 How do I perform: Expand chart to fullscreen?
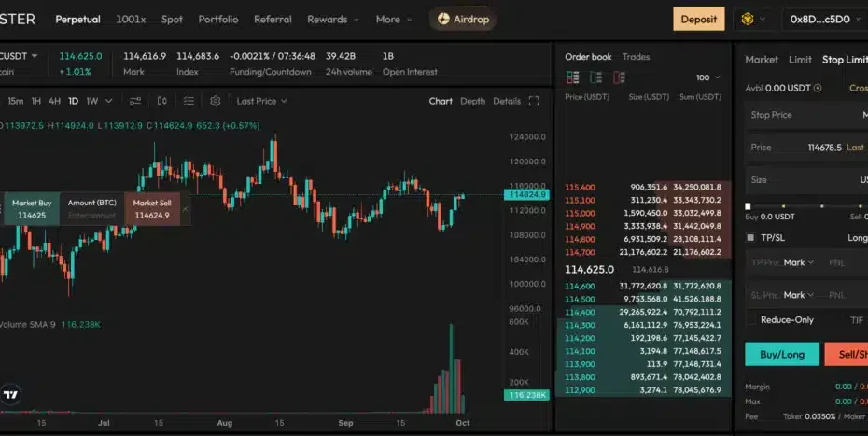[x=534, y=101]
